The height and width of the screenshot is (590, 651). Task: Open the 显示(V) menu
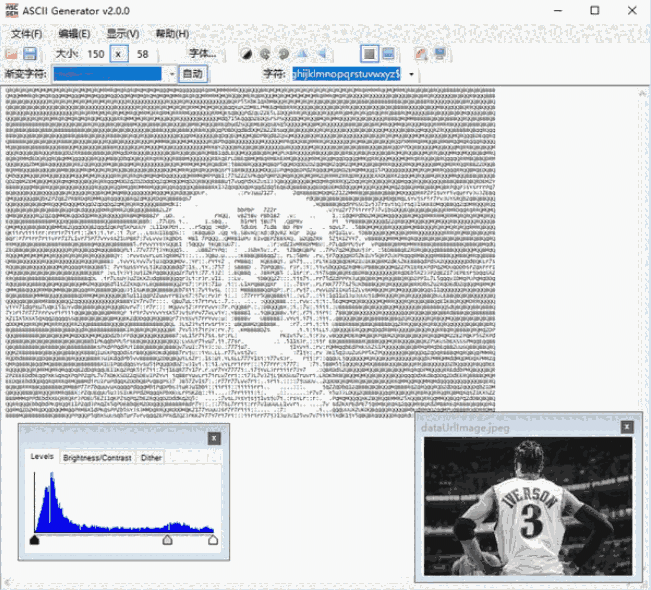[x=123, y=33]
